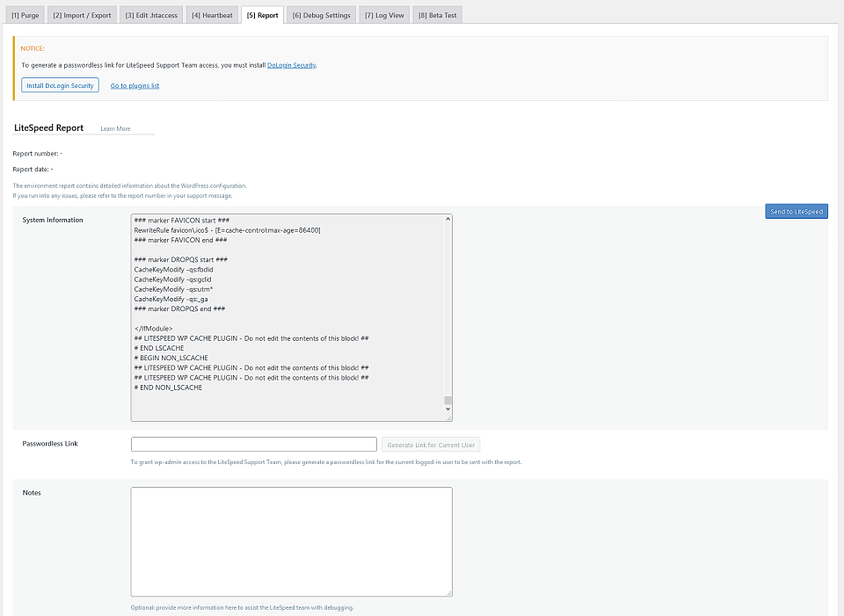Select the Heartbeat tab
Viewport: 844px width, 616px height.
click(212, 15)
